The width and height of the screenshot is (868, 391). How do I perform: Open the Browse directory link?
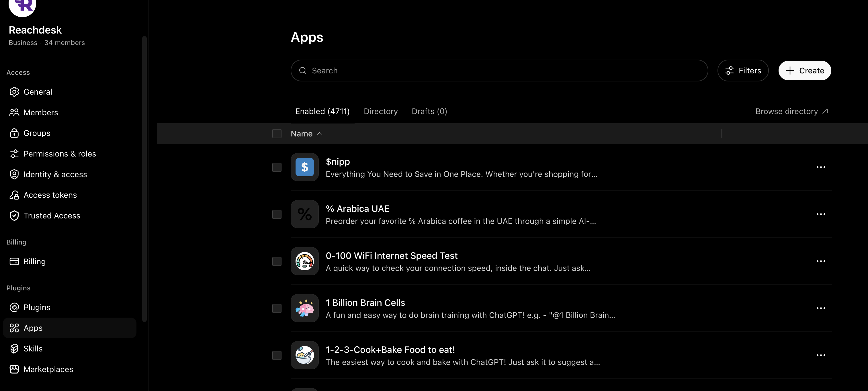(x=791, y=112)
